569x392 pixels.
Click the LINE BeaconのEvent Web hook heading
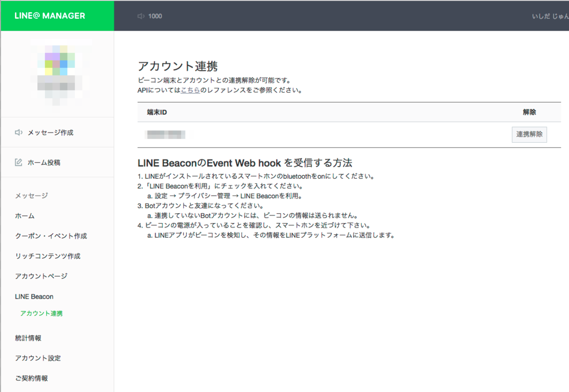click(x=244, y=163)
